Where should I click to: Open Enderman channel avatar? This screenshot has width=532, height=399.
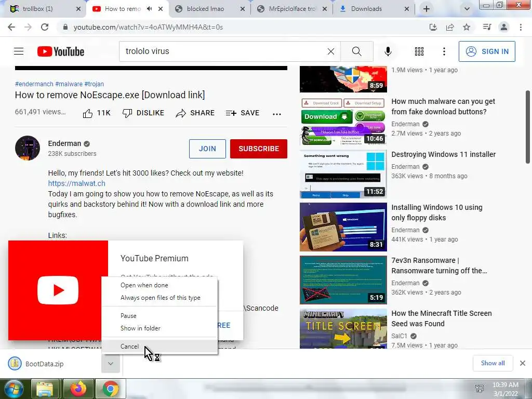pyautogui.click(x=28, y=148)
